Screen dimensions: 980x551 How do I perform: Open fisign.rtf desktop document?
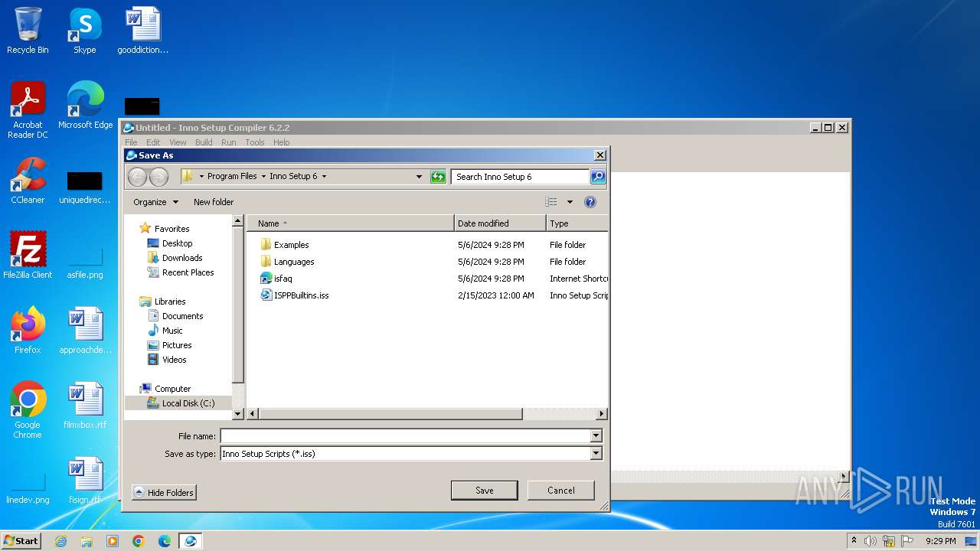(x=85, y=481)
